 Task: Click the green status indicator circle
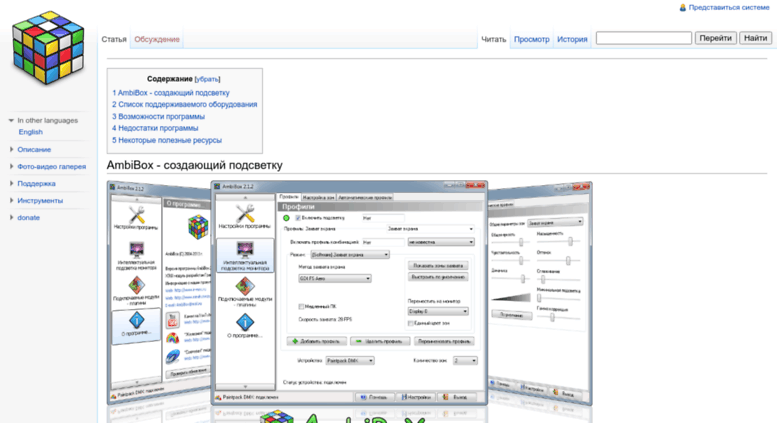pos(286,218)
